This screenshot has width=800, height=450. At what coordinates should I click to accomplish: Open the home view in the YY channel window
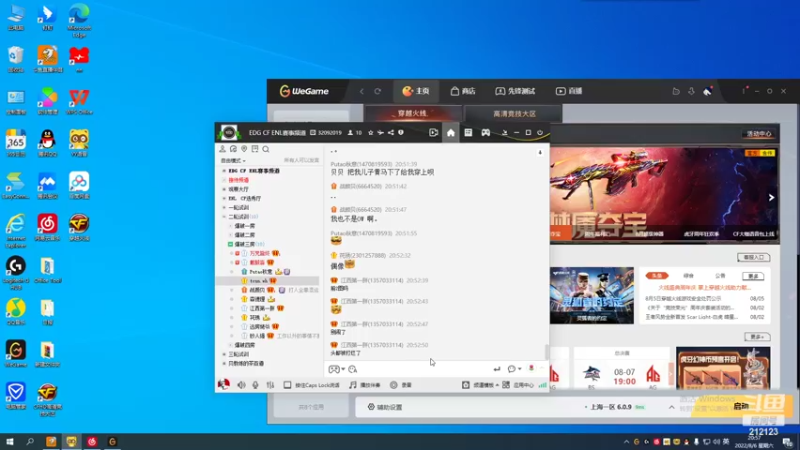pos(451,133)
